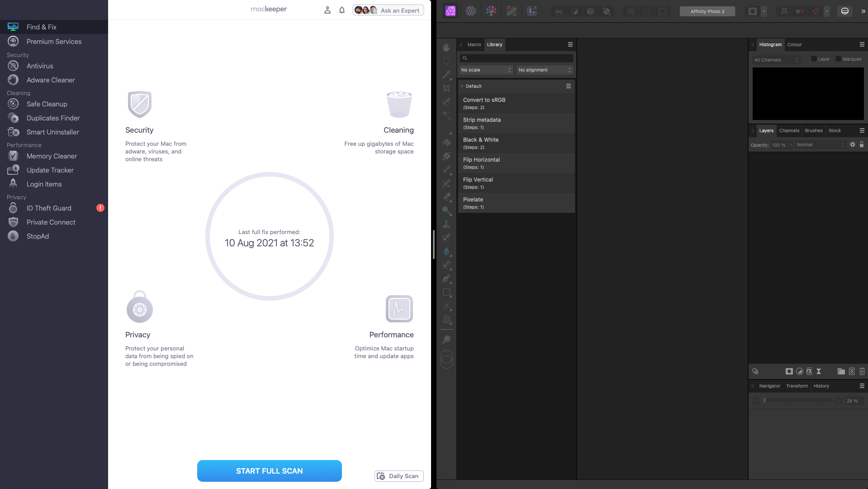Click the Daily Scan button
The height and width of the screenshot is (489, 868).
coord(399,476)
